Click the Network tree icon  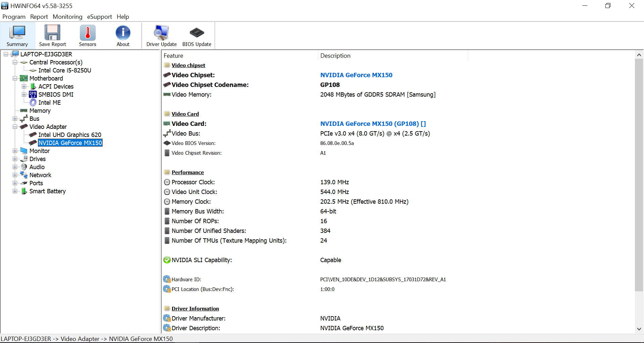tap(24, 175)
